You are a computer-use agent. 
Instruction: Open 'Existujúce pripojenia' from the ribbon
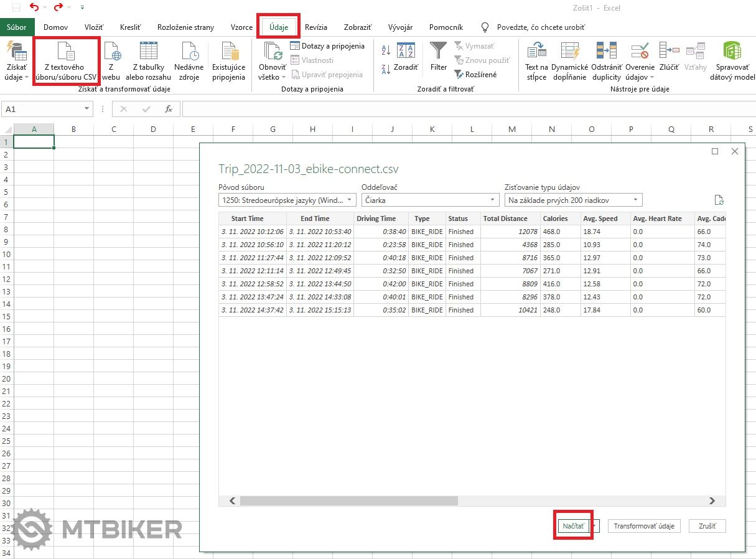coord(229,52)
